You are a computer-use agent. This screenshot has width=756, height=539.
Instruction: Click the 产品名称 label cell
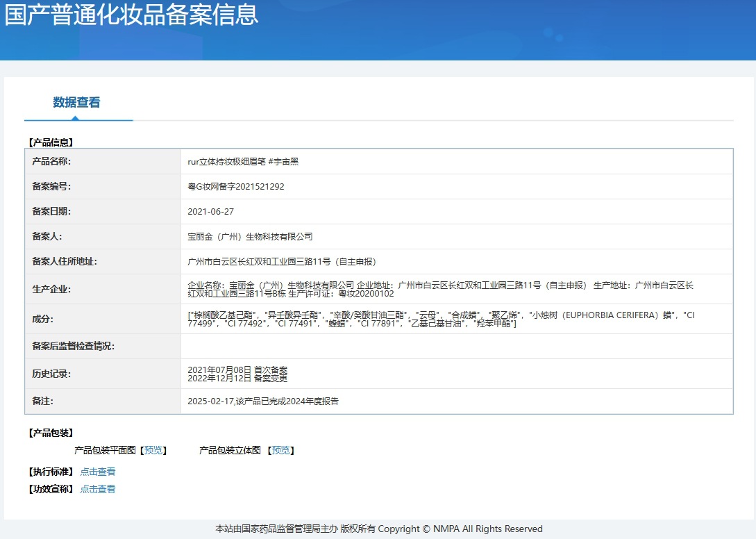pyautogui.click(x=103, y=161)
